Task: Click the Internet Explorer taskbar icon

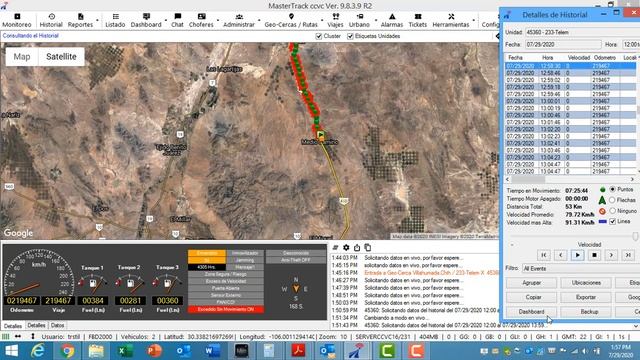Action: [x=38, y=351]
